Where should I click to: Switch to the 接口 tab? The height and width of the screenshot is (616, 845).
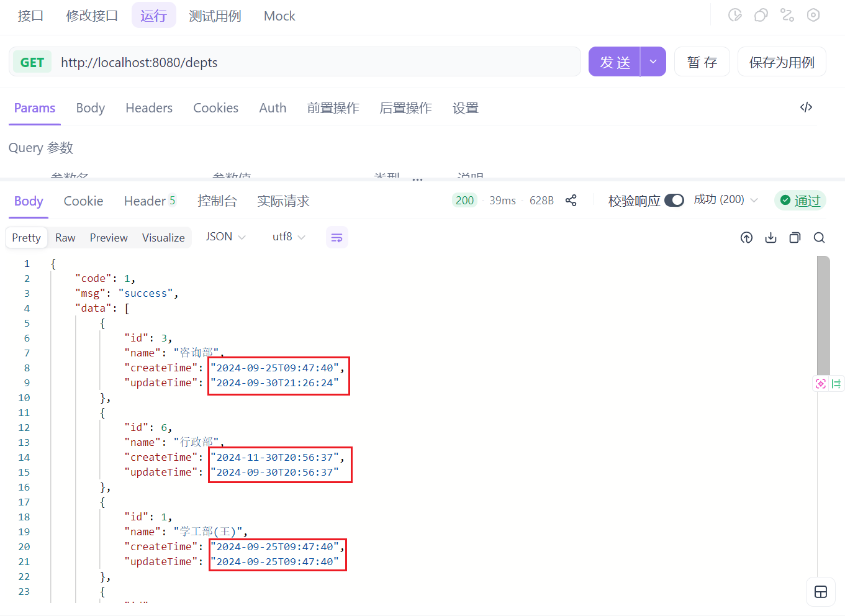point(30,16)
